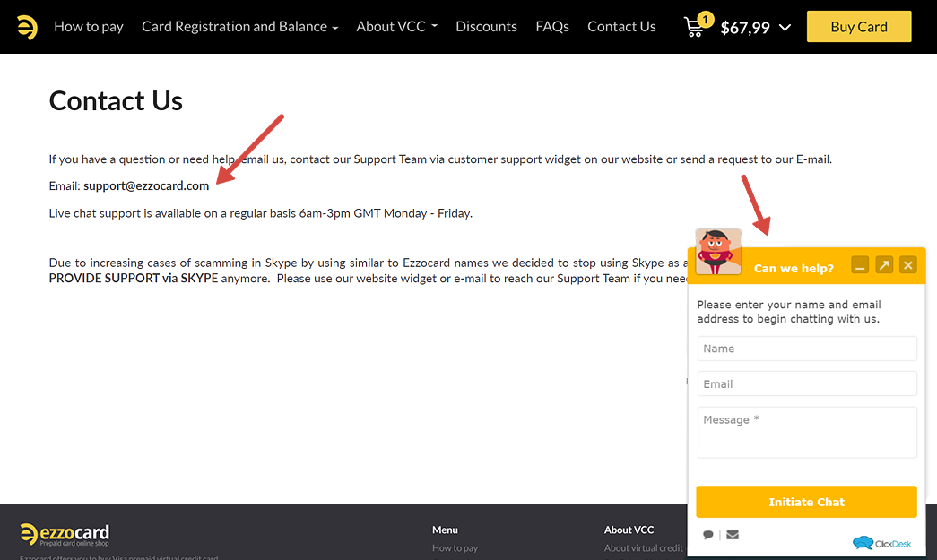Open the How to pay menu item
The height and width of the screenshot is (560, 937).
click(x=89, y=27)
